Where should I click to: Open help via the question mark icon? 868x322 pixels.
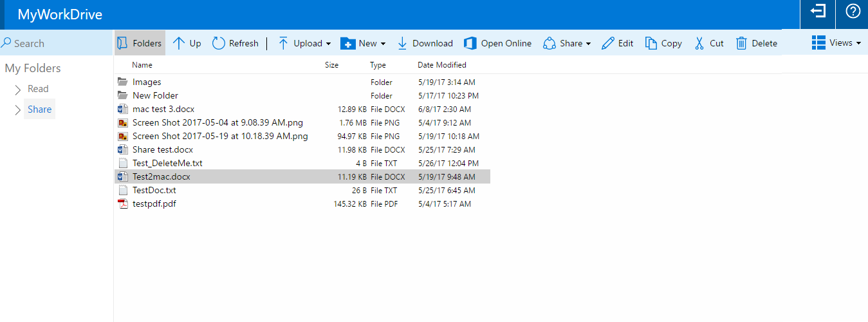click(853, 12)
